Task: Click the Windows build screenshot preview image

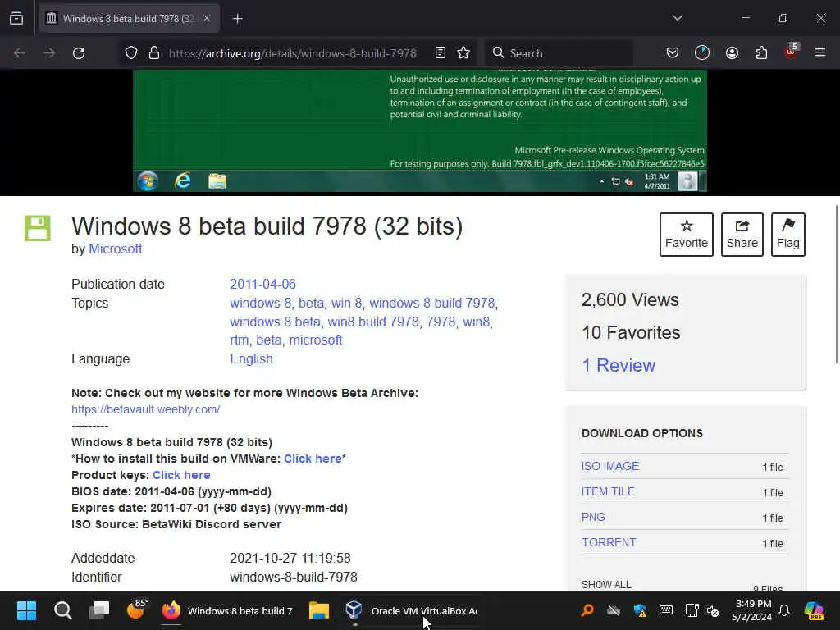Action: 419,130
